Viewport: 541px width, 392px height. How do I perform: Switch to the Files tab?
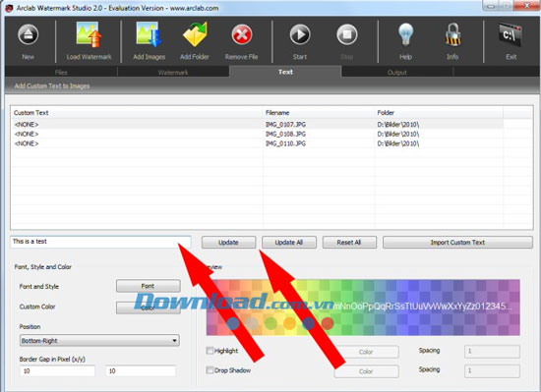pyautogui.click(x=61, y=72)
